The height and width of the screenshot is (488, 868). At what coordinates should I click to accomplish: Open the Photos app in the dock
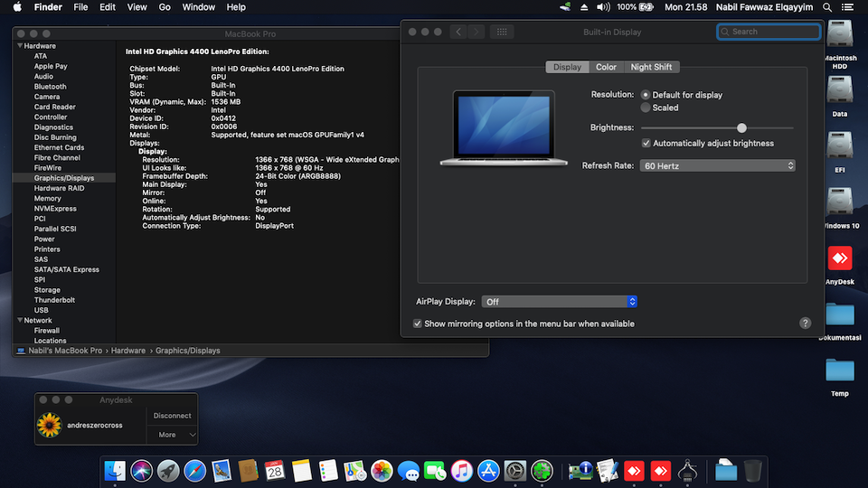click(382, 470)
